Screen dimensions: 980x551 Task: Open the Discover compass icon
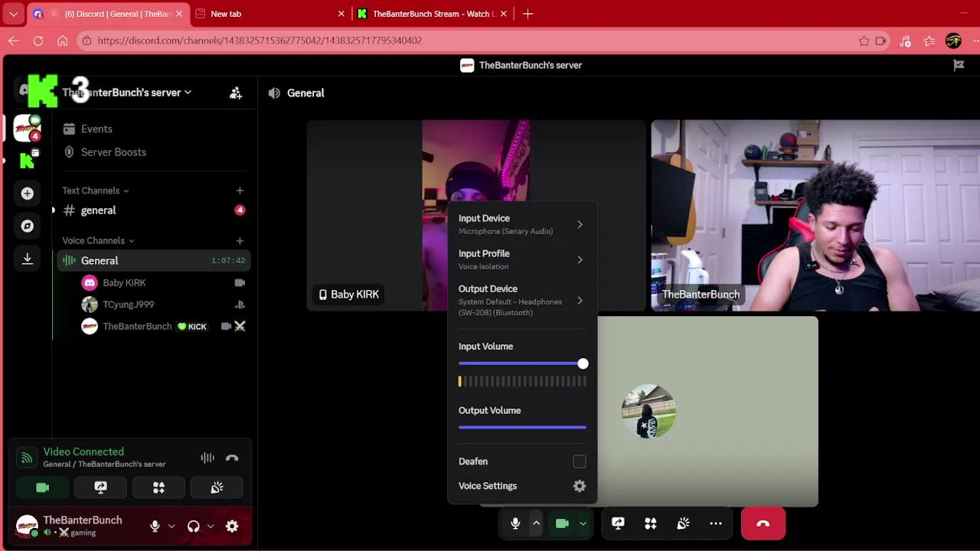pyautogui.click(x=28, y=226)
